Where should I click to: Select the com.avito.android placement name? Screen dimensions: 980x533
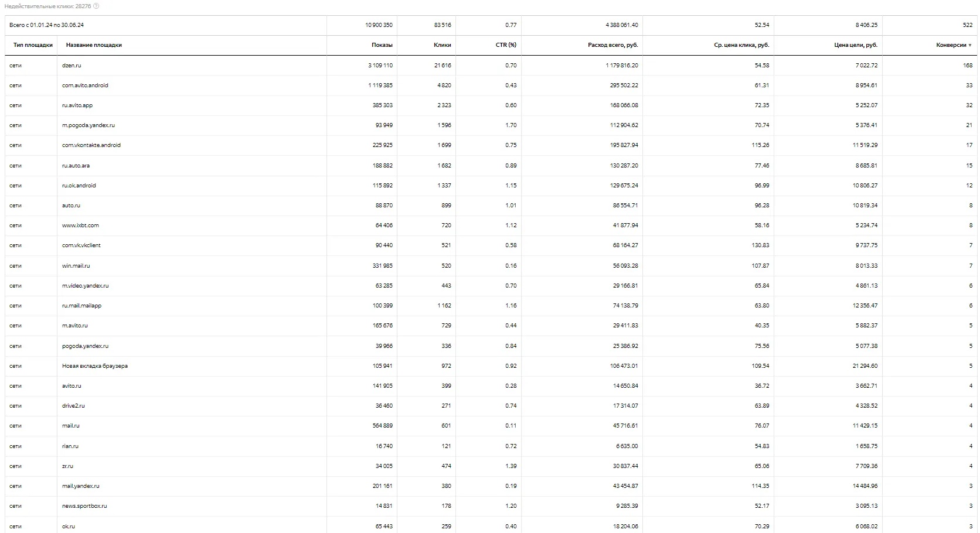(85, 86)
